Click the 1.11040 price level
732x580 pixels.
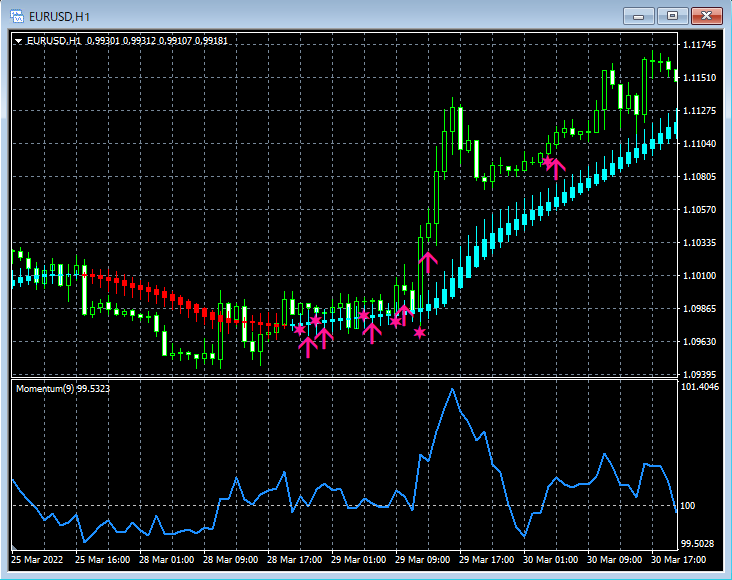(699, 143)
